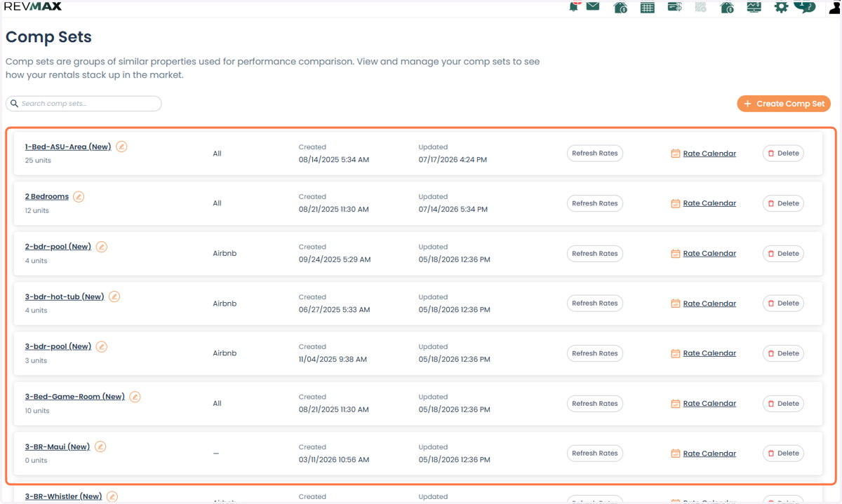
Task: Open the 3-Bed-Game-Room (New) comp set
Action: [75, 397]
